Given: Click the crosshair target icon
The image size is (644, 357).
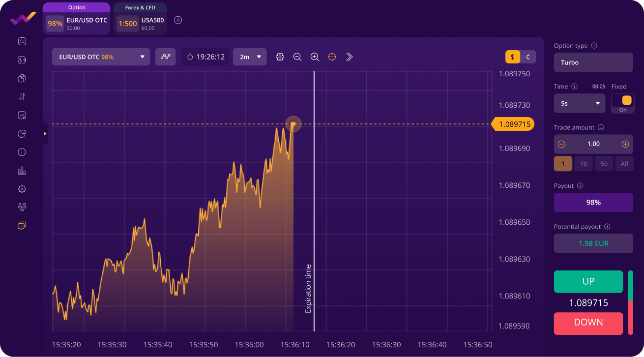Looking at the screenshot, I should click(332, 57).
